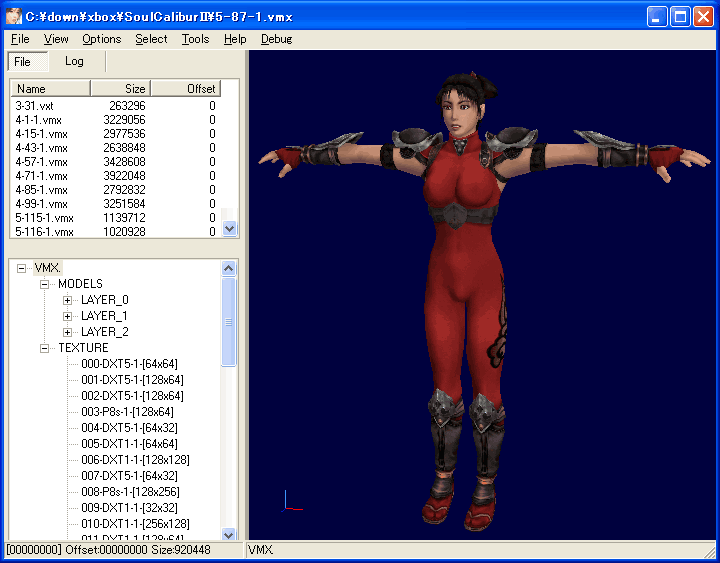
Task: Maximize the application window
Action: [680, 17]
